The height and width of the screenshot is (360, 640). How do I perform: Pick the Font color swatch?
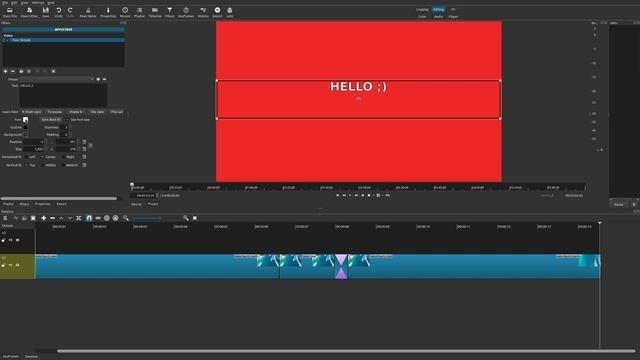tap(25, 120)
